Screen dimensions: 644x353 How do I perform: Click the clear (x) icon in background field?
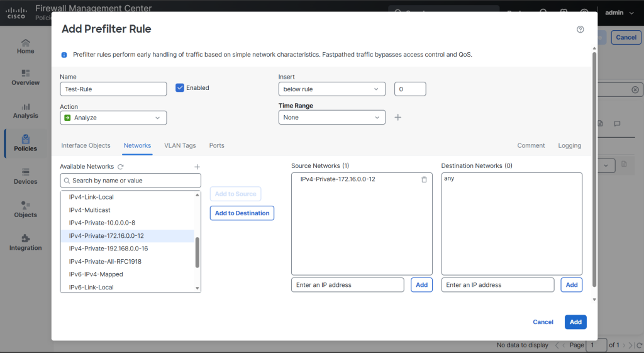pyautogui.click(x=635, y=89)
